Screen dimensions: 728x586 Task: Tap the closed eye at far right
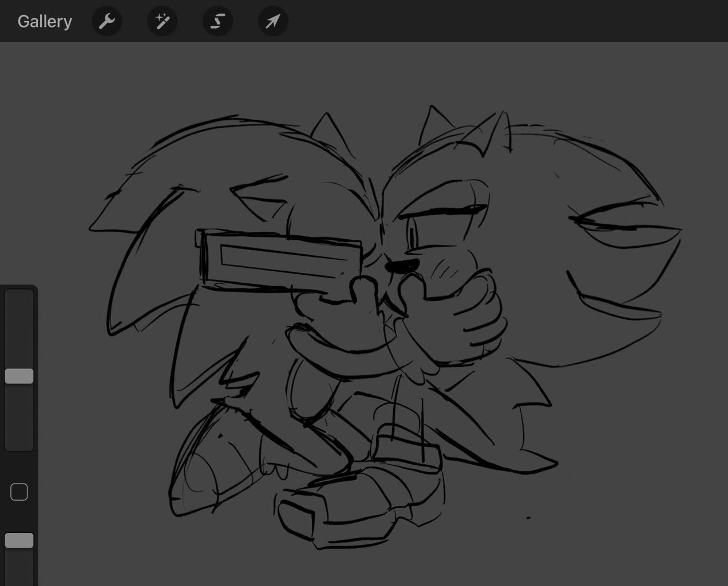coord(624,226)
